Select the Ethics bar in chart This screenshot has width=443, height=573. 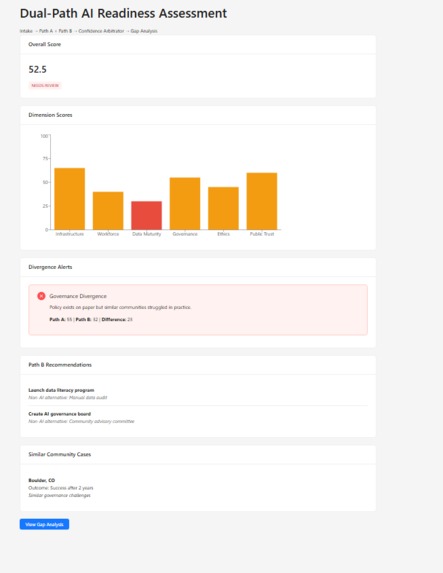[x=223, y=208]
